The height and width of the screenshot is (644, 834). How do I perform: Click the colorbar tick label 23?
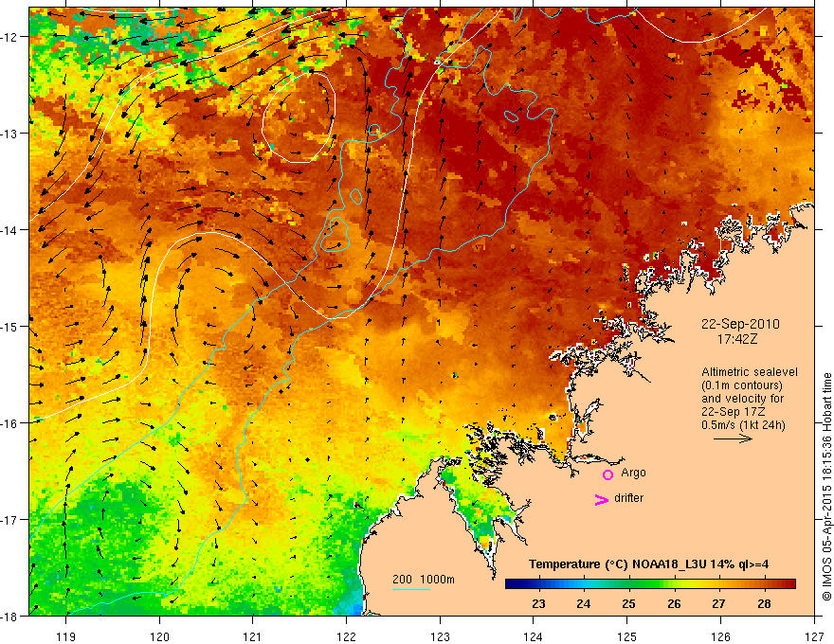(538, 603)
